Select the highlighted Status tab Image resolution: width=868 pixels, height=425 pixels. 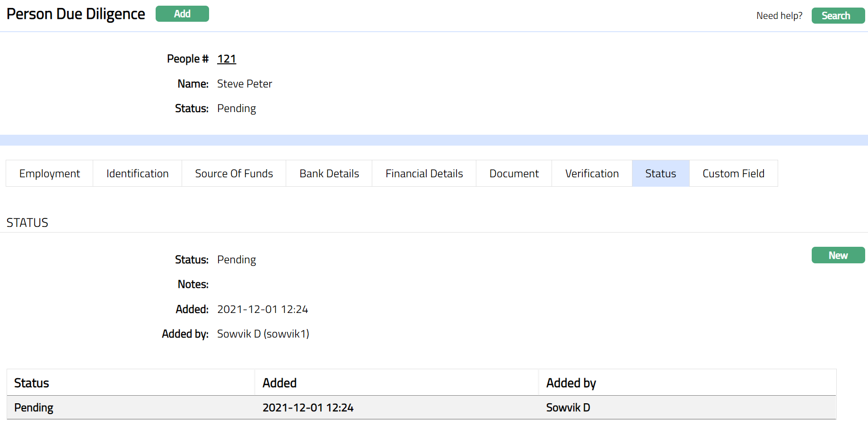(x=660, y=173)
